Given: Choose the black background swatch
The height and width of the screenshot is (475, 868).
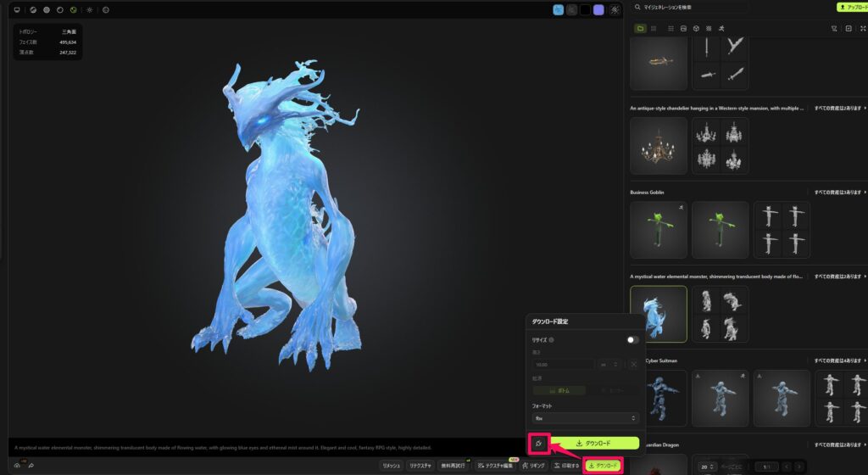Looking at the screenshot, I should click(585, 10).
